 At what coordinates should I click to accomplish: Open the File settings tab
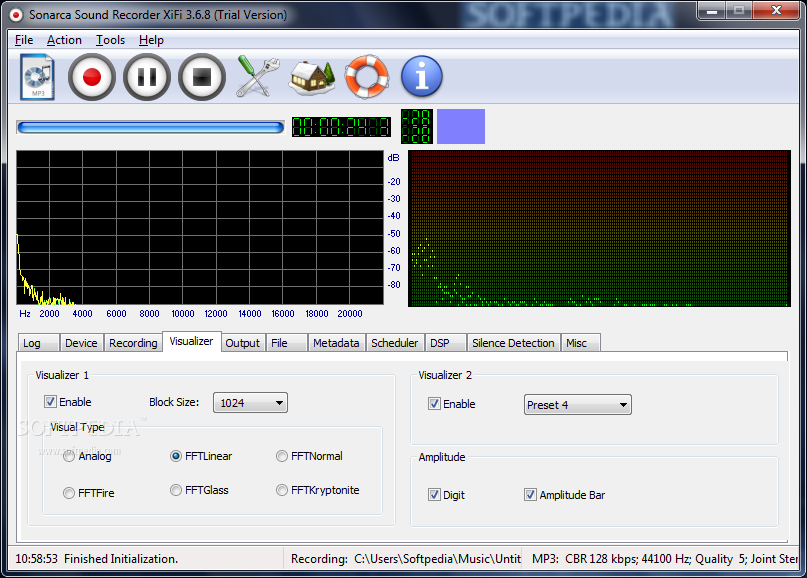coord(286,343)
